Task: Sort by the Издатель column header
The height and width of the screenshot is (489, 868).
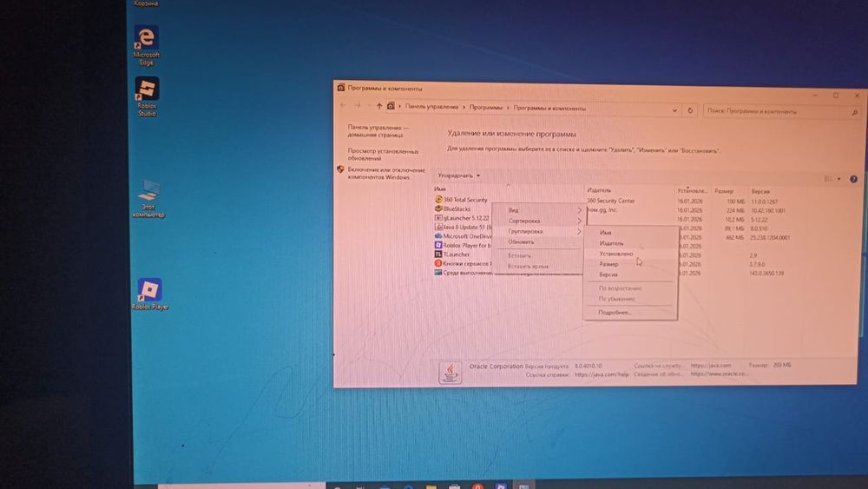Action: pyautogui.click(x=629, y=190)
